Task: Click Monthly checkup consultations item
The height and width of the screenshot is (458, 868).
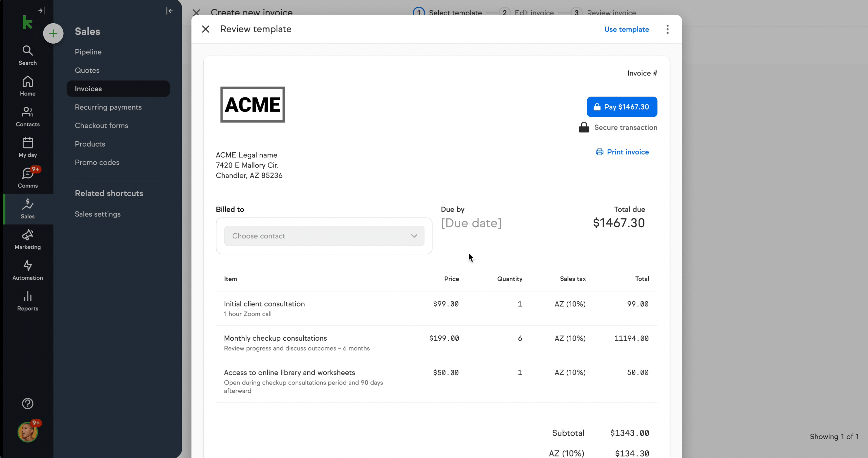Action: 275,339
